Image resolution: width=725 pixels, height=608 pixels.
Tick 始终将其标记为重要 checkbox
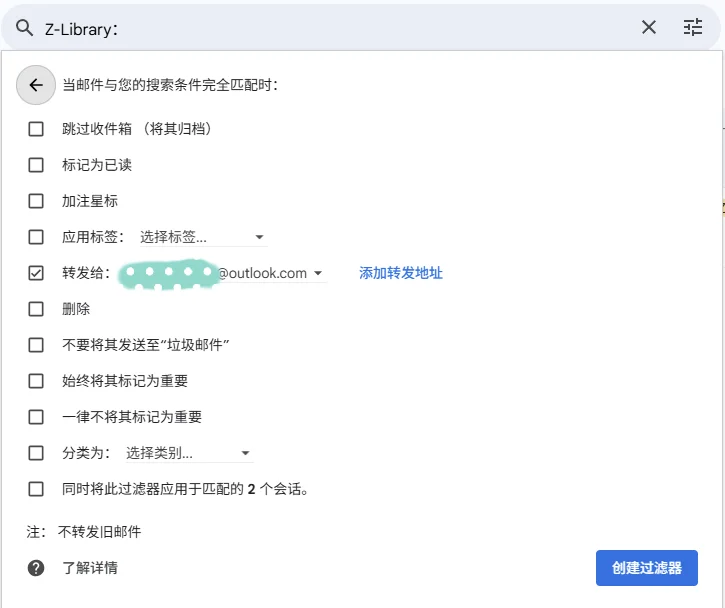[x=36, y=381]
